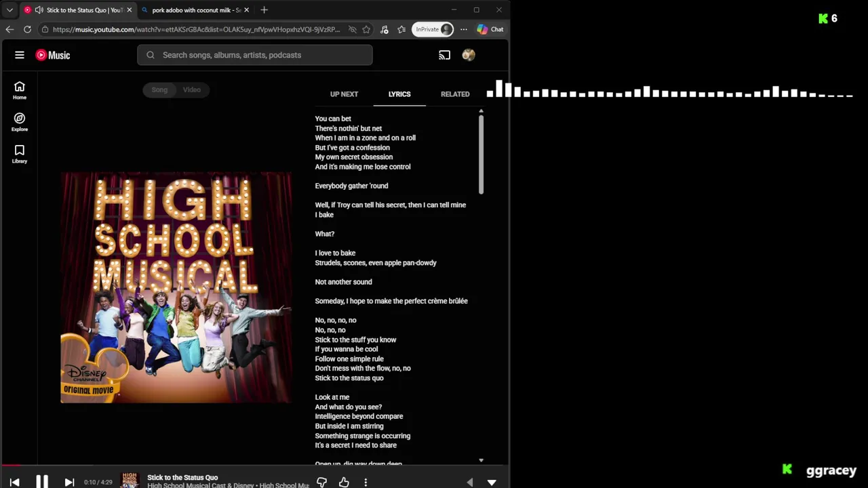This screenshot has height=488, width=868.
Task: Click the left triangle expand controls button
Action: pos(470,482)
